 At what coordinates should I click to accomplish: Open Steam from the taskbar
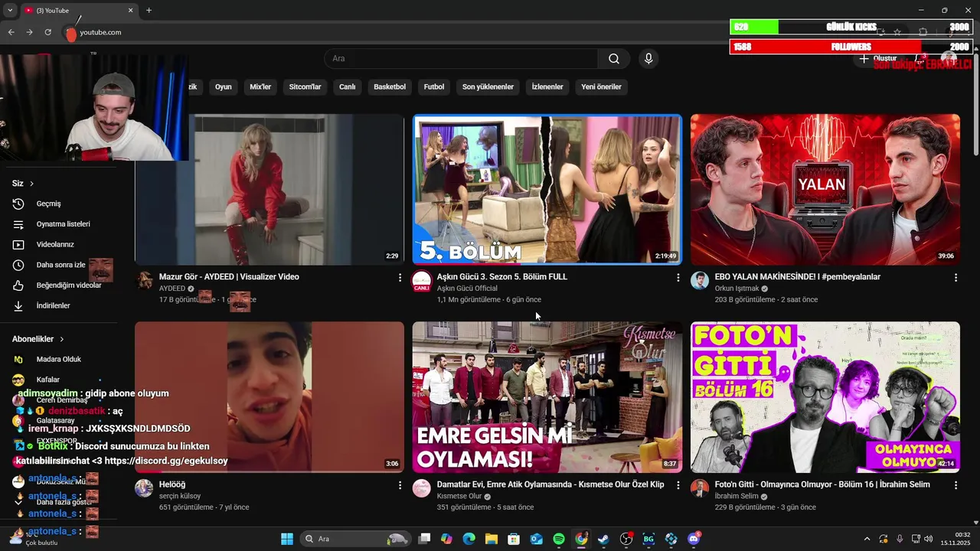click(603, 539)
